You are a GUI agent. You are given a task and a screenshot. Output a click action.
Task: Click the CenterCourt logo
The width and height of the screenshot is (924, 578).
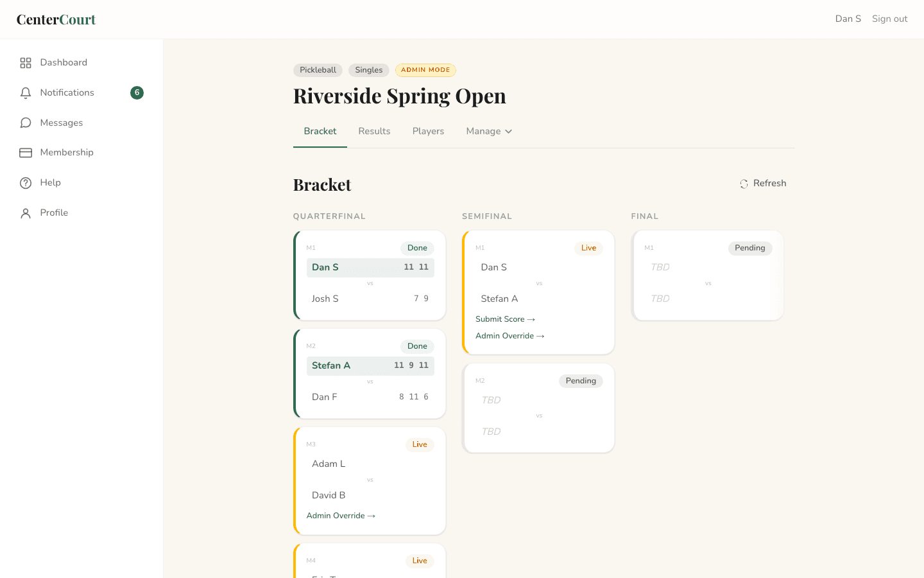tap(56, 19)
